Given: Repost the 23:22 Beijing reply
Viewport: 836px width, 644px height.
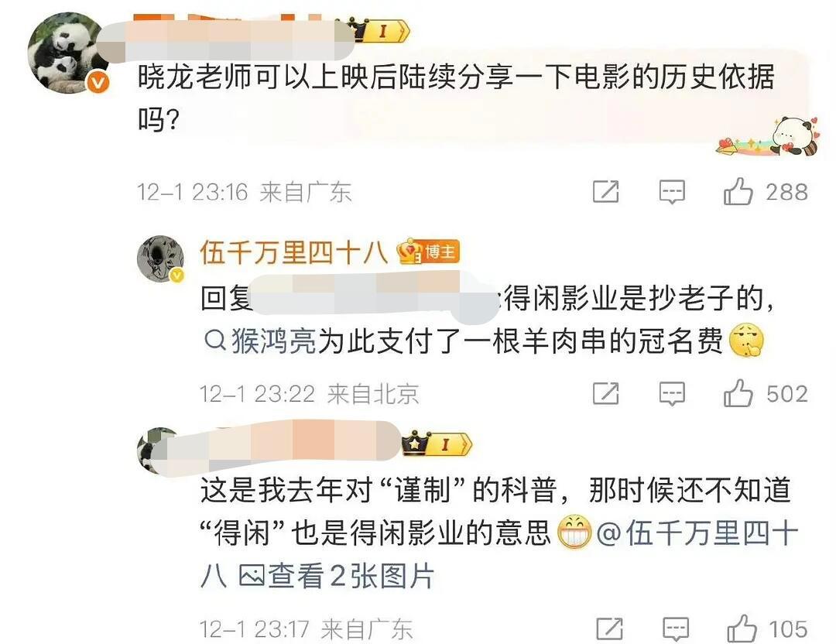Looking at the screenshot, I should (x=606, y=394).
